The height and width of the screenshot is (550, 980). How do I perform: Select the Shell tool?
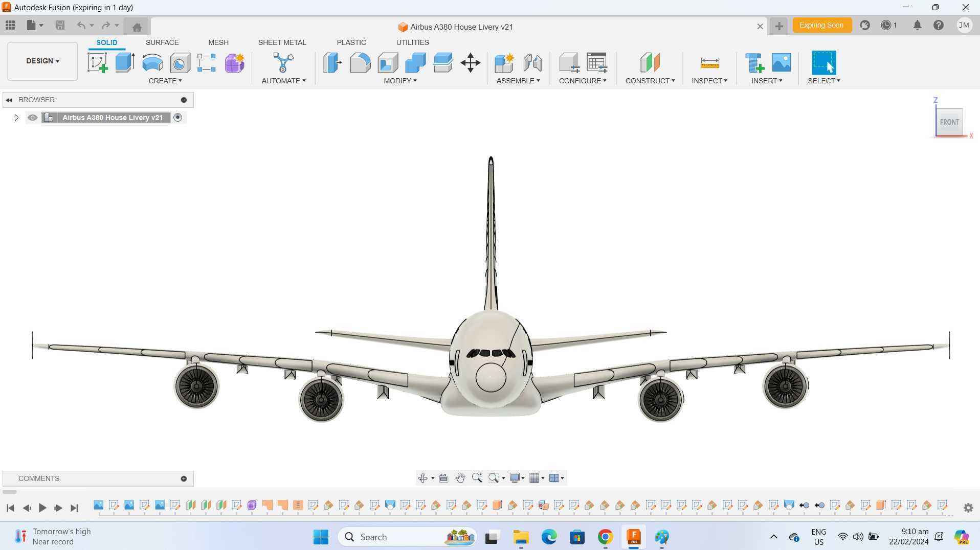pos(388,63)
